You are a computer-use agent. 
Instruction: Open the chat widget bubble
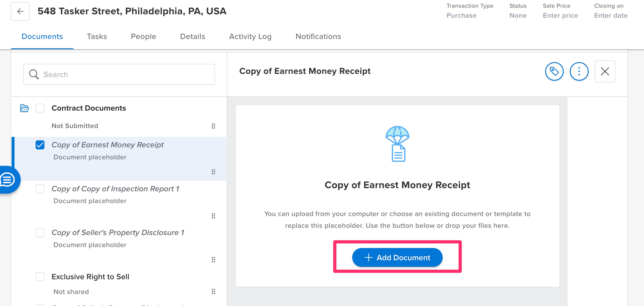(7, 179)
